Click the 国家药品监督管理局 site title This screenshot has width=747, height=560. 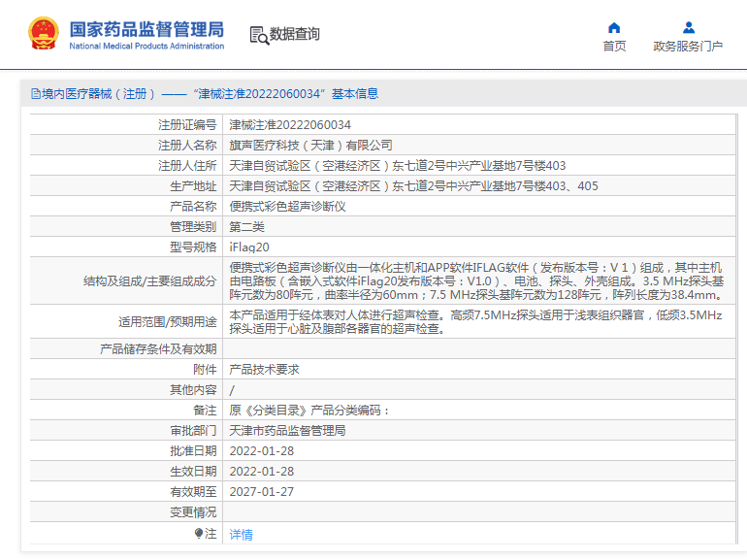[146, 27]
